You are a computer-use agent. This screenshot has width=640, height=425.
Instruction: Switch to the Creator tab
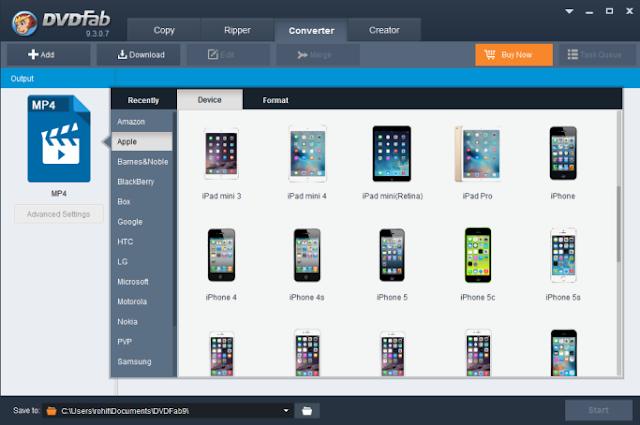coord(384,30)
